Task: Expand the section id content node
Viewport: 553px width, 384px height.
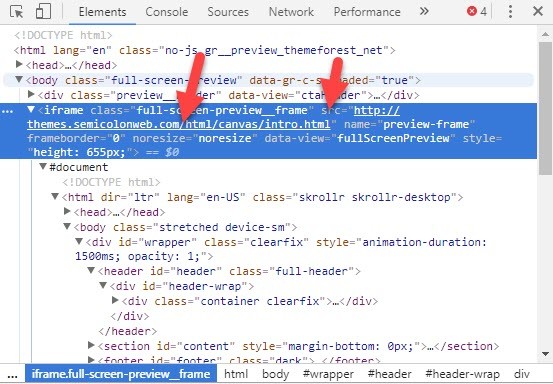Action: pyautogui.click(x=91, y=345)
